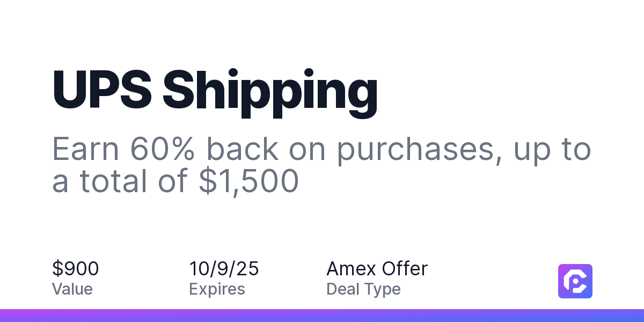This screenshot has width=644, height=322.
Task: Click the word Earn in the description
Action: click(x=84, y=150)
